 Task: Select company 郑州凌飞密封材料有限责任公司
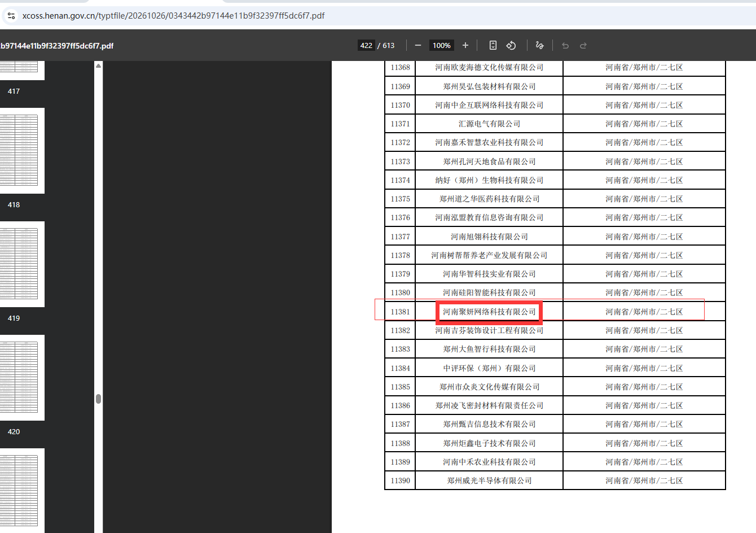tap(489, 405)
